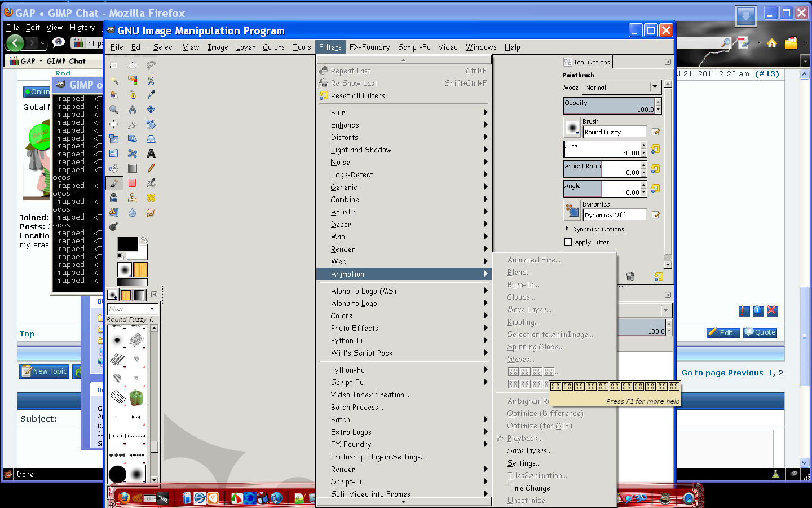Select the Move tool
Image resolution: width=812 pixels, height=508 pixels.
[x=151, y=110]
